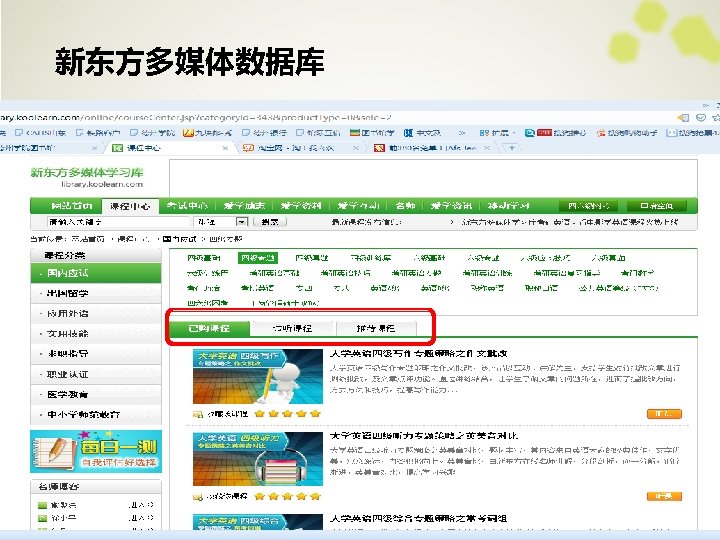The height and width of the screenshot is (540, 720).
Task: Click the 淘宝网 tab favicon
Action: click(x=248, y=148)
